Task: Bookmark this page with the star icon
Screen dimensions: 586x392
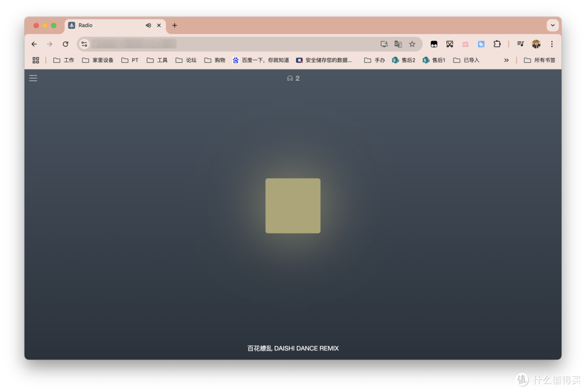Action: pyautogui.click(x=412, y=44)
